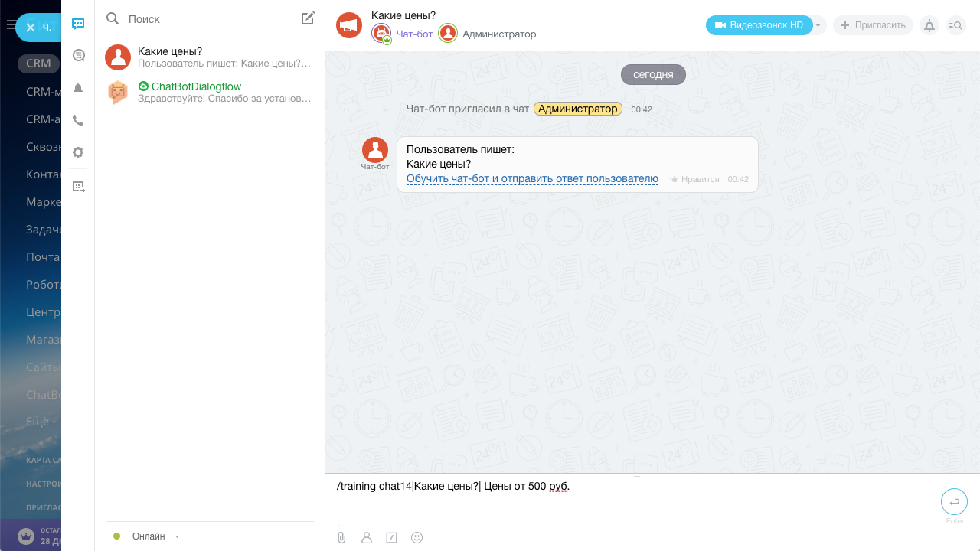Open the notifications bell in the sidebar
The height and width of the screenshot is (551, 980).
coord(78,89)
